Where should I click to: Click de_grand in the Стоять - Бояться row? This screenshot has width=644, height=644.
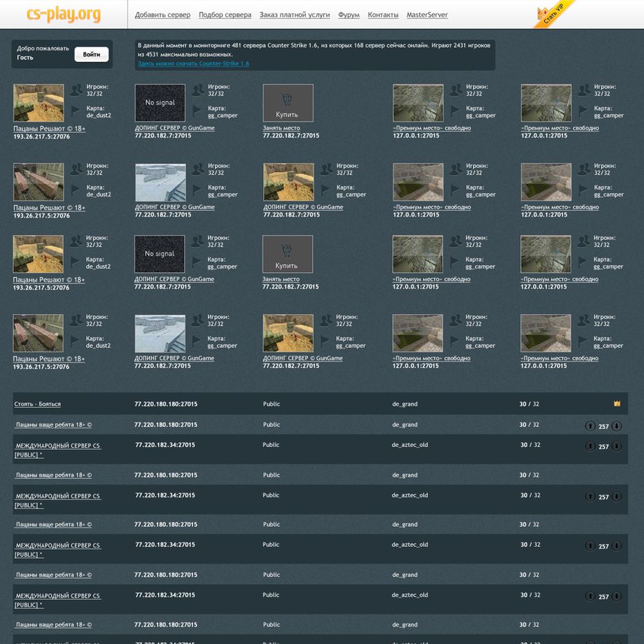click(x=404, y=404)
